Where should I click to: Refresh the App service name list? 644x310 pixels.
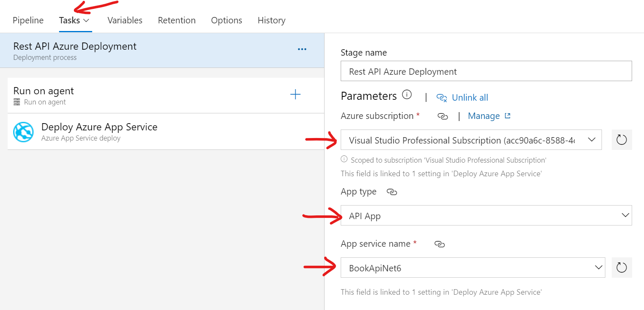point(621,267)
